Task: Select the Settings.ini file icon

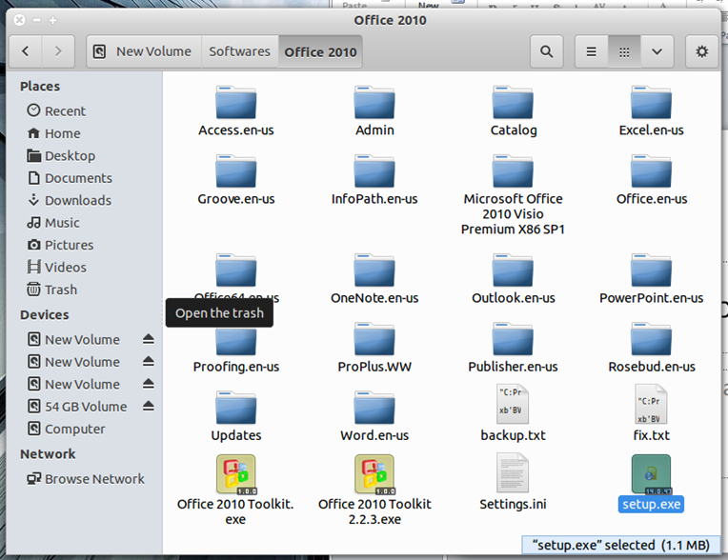Action: tap(512, 472)
